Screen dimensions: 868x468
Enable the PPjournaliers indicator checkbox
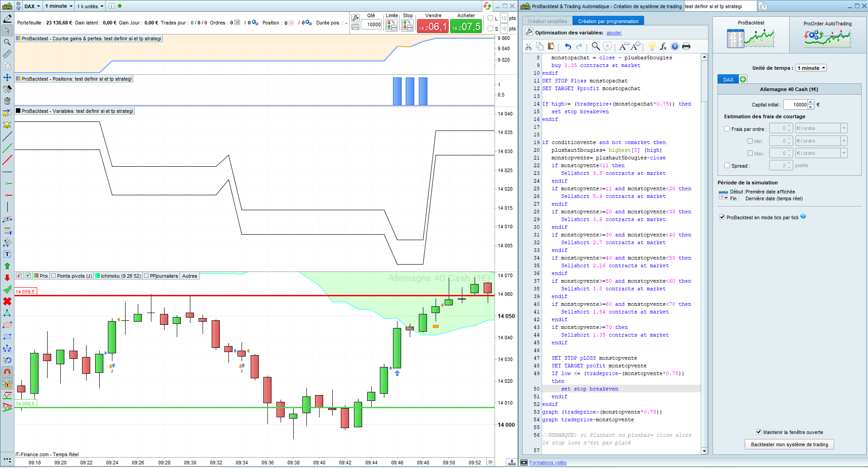pos(146,275)
